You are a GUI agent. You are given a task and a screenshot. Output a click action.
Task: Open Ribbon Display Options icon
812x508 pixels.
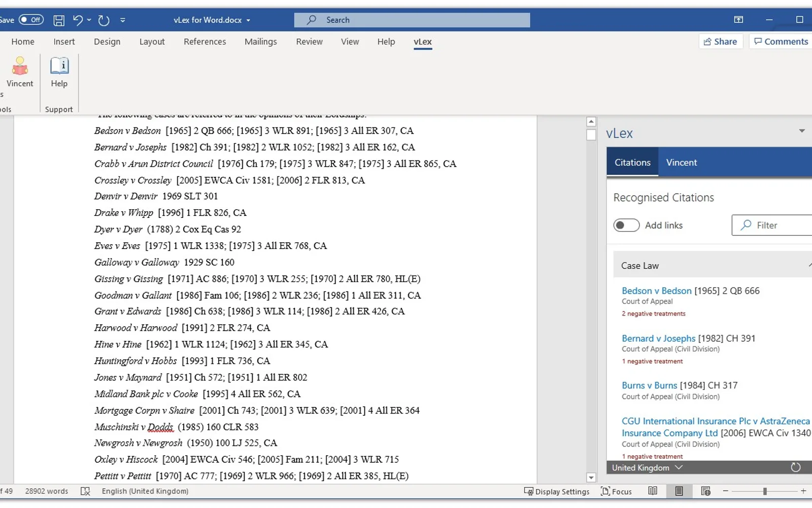click(x=738, y=20)
